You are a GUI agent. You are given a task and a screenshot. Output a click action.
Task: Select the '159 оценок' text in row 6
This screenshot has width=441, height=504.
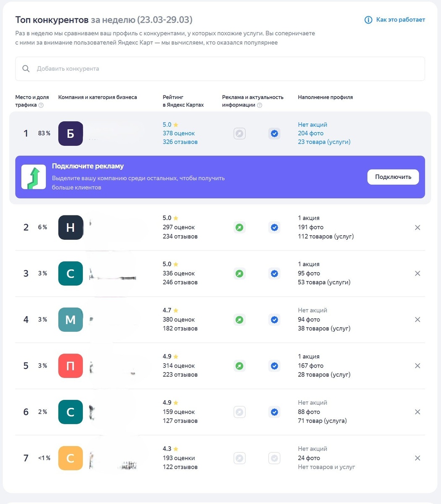179,412
